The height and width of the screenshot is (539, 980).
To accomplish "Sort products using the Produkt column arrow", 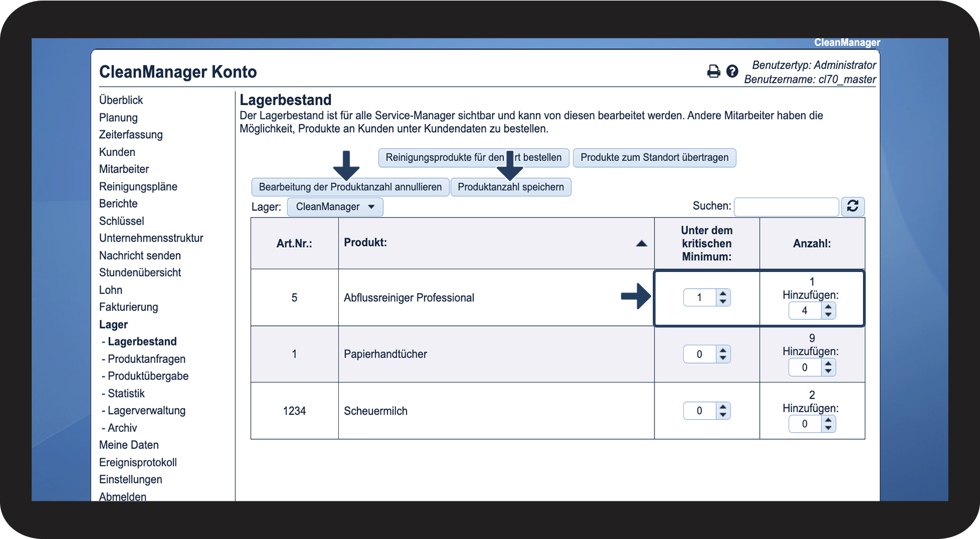I will [x=641, y=243].
